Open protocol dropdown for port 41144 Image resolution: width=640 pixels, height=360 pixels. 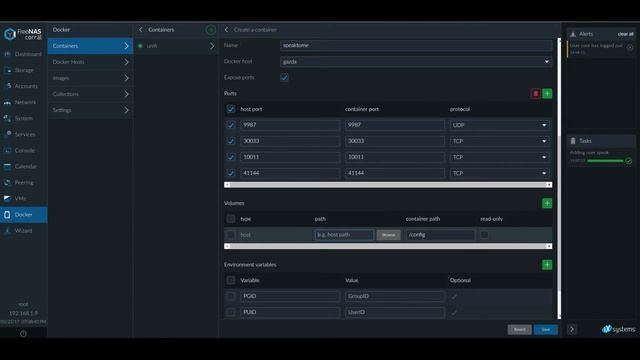pos(500,173)
